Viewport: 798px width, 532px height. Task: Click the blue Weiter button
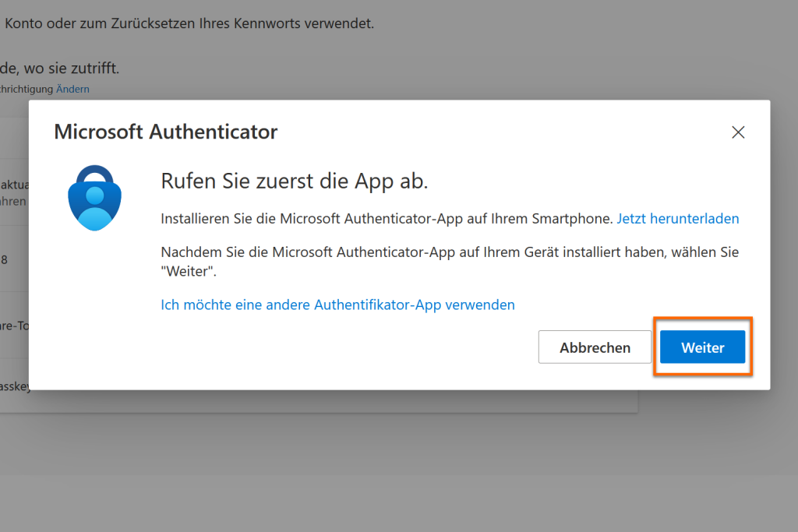(702, 347)
